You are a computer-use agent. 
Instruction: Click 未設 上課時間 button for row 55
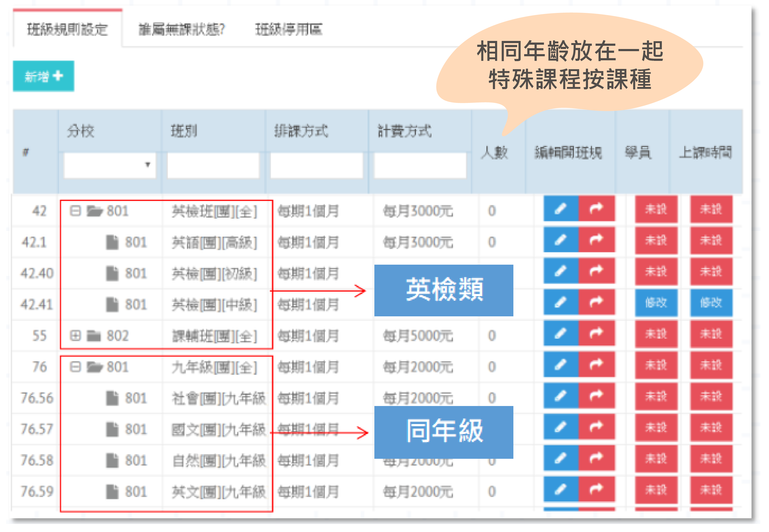click(711, 334)
